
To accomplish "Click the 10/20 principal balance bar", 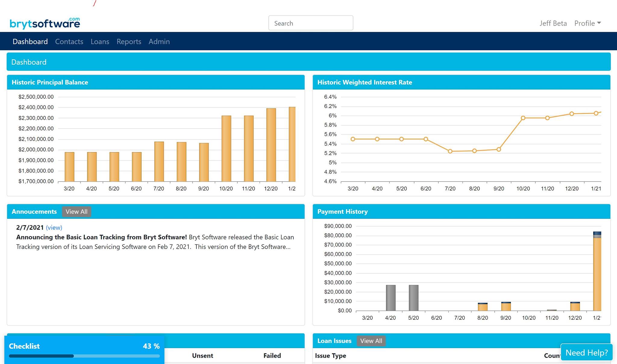I will point(226,148).
